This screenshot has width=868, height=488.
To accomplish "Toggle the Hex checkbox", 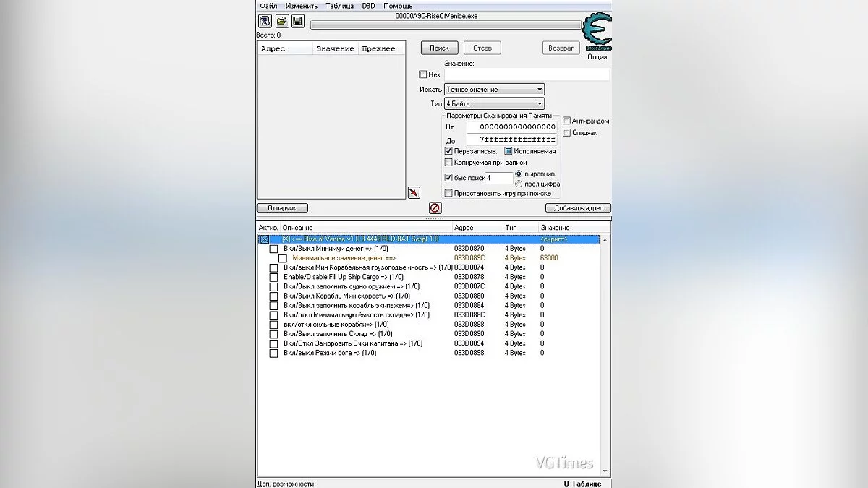I will [423, 74].
